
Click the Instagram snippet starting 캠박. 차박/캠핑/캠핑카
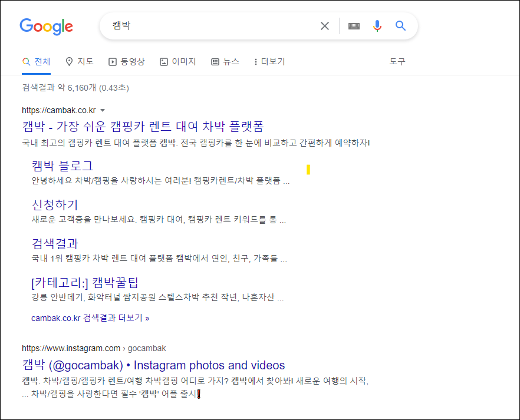coord(195,387)
